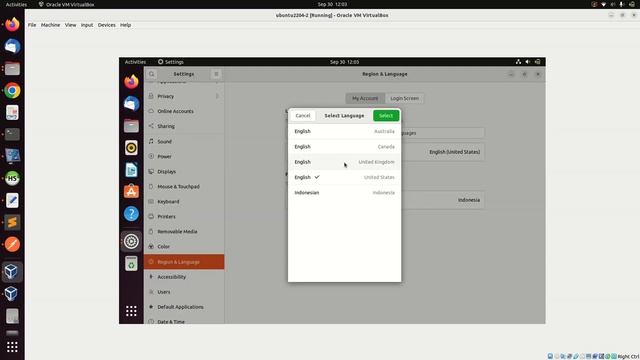
Task: Switch to the Login Screen tab
Action: pyautogui.click(x=404, y=98)
